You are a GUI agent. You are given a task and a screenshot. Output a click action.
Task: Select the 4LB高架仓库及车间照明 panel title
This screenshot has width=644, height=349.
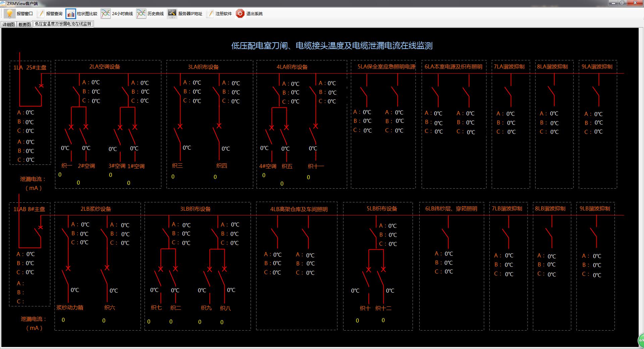299,209
